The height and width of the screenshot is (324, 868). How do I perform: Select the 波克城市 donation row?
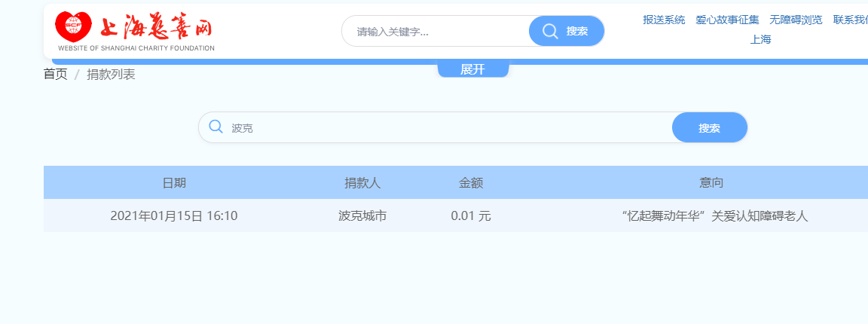tap(456, 216)
